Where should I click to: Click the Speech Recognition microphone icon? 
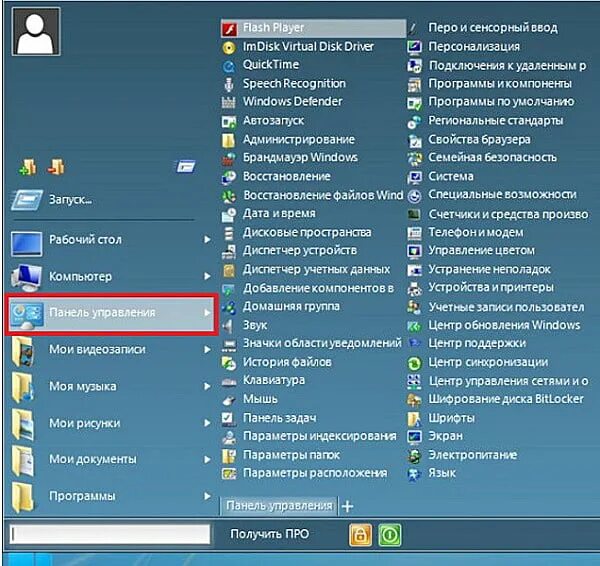point(229,84)
